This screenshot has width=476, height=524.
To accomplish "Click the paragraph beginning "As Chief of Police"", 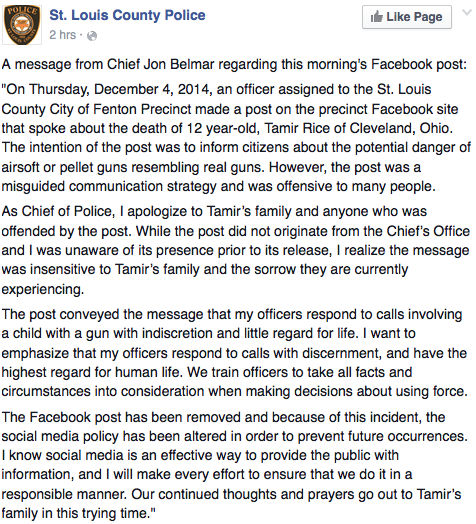I will click(x=236, y=250).
